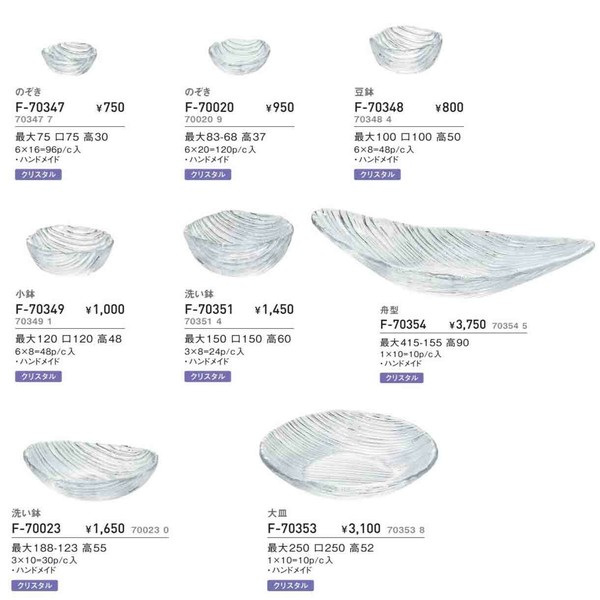Image resolution: width=600 pixels, height=600 pixels.
Task: Click the F-70347 small bowl image
Action: pos(69,58)
